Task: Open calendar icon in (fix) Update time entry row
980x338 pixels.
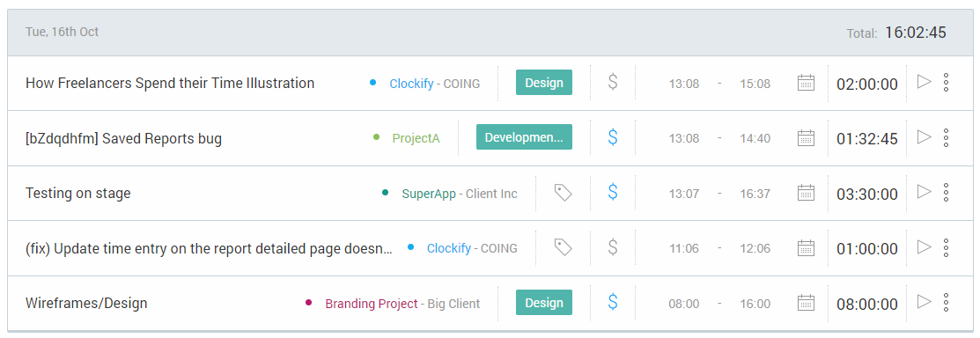Action: tap(807, 247)
